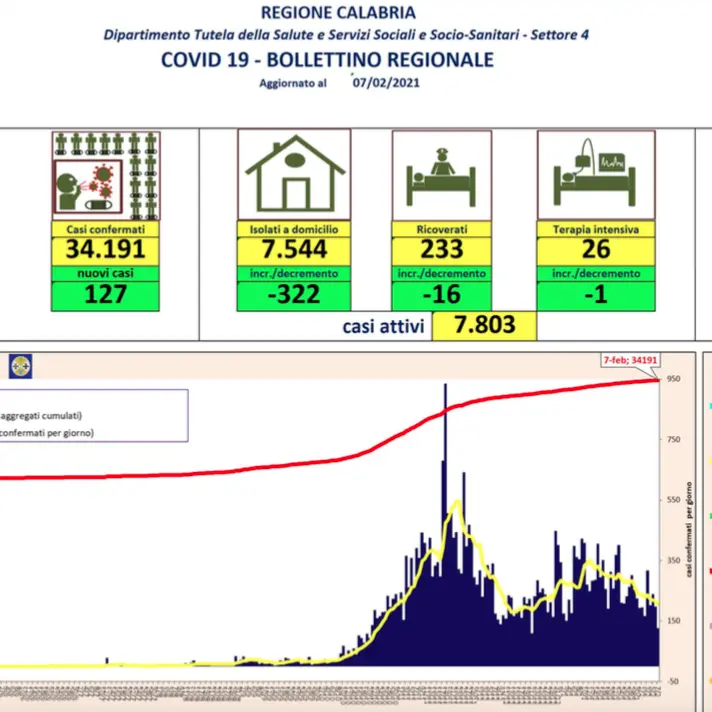Click the hospital bed with nurse icon

pos(439,176)
